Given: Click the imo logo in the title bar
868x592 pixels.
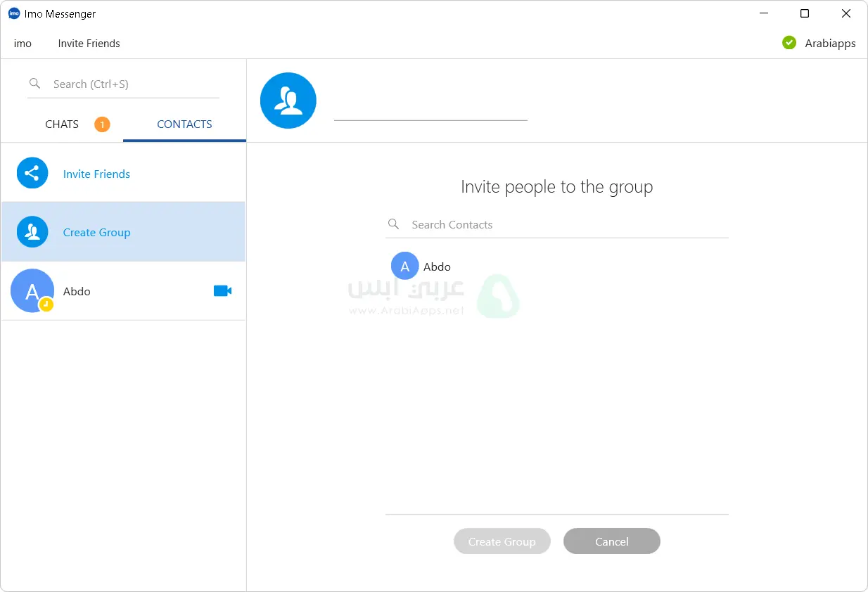Looking at the screenshot, I should [x=14, y=14].
